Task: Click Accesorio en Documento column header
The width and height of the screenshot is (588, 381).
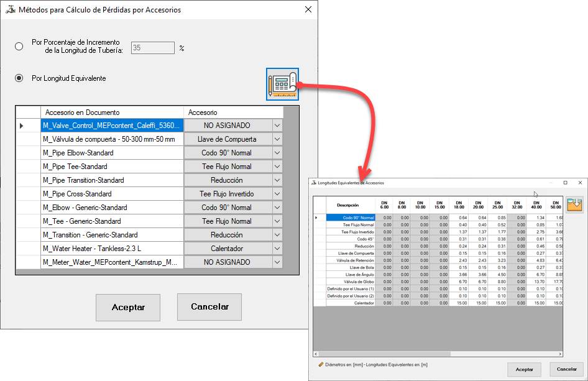Action: pos(112,112)
